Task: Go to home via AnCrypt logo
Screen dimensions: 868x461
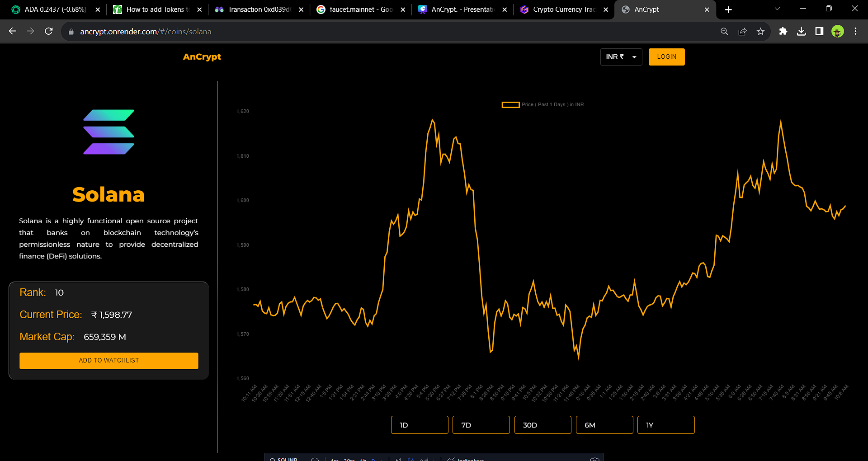Action: coord(202,57)
